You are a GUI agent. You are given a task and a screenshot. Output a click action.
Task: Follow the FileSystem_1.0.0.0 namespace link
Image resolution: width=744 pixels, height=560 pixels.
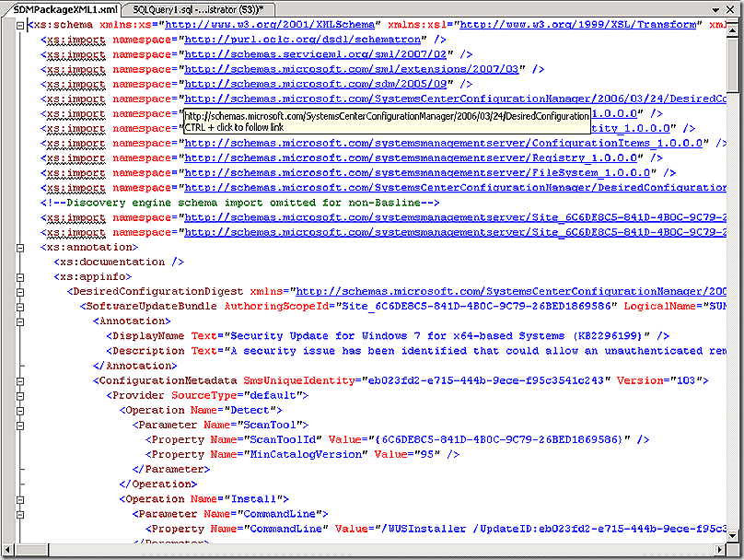(417, 173)
